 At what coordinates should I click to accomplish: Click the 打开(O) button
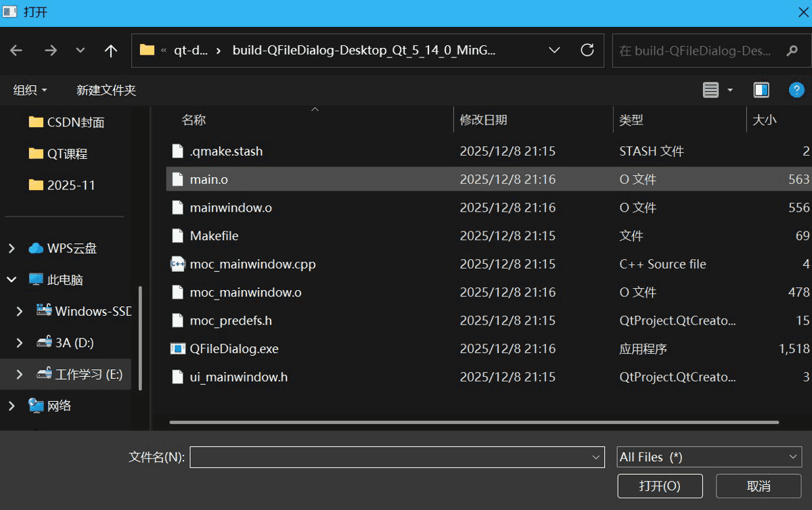[x=660, y=486]
